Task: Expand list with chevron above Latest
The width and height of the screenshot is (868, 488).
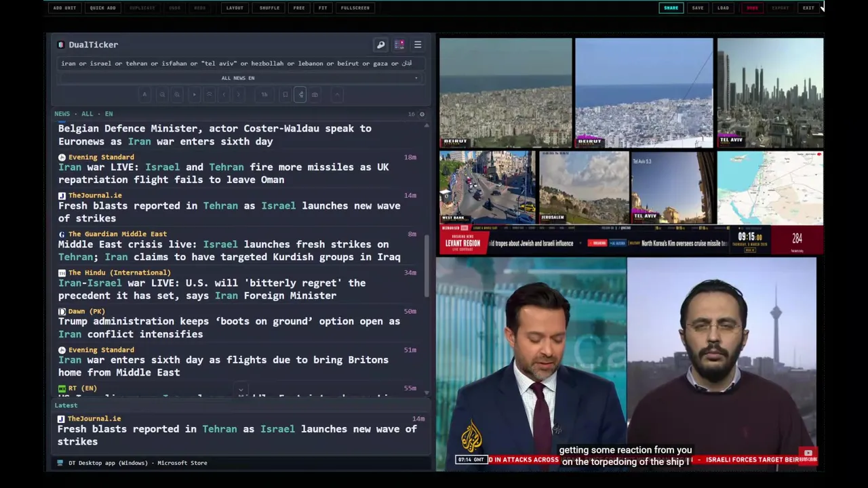Action: (x=240, y=390)
